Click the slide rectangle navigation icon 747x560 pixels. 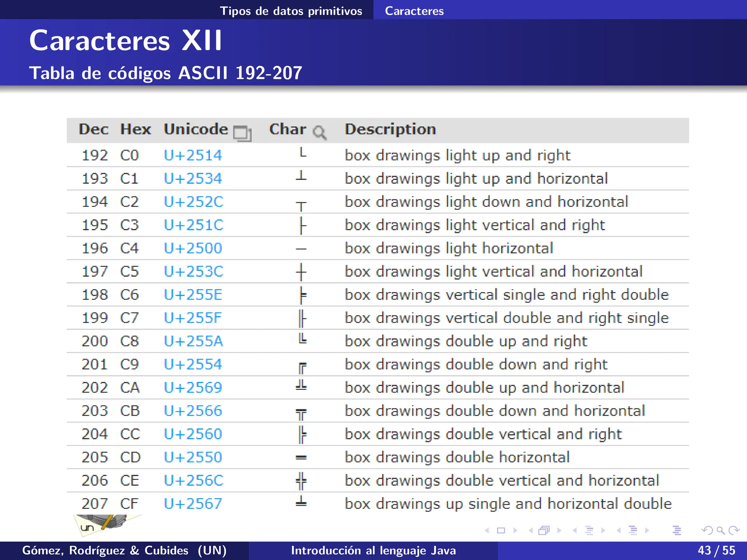point(501,530)
